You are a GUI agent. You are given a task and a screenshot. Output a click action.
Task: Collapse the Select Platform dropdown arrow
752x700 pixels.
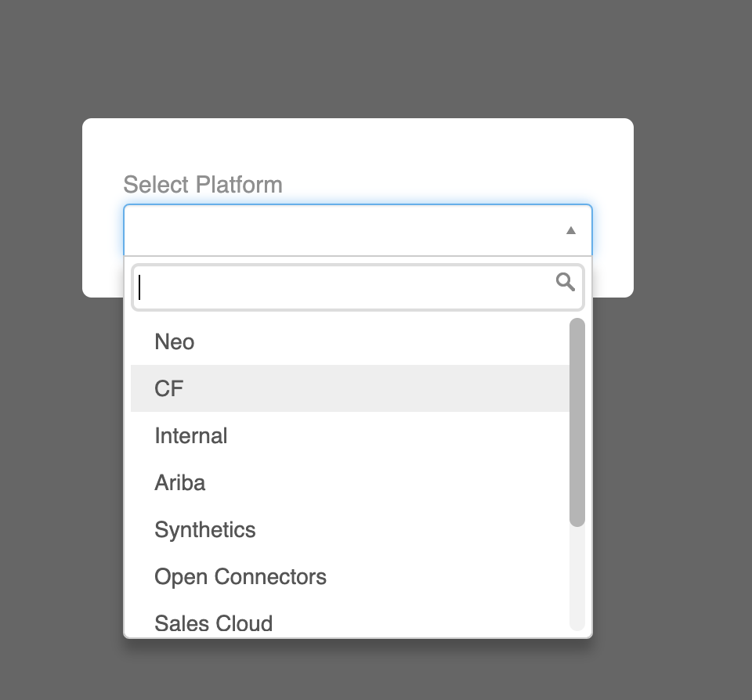click(x=570, y=230)
